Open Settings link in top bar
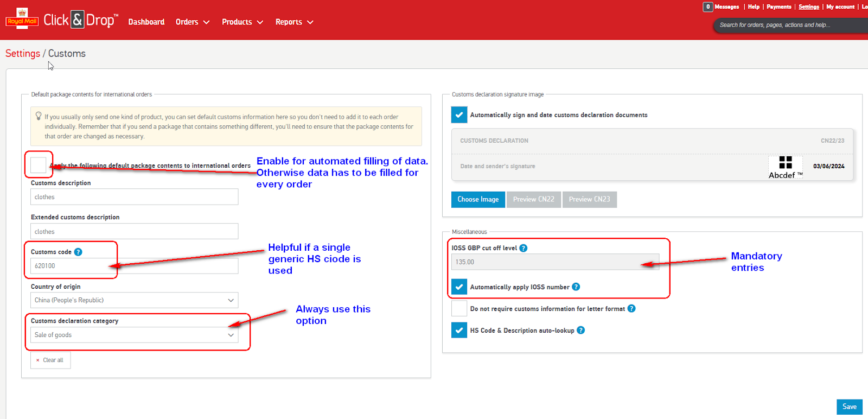This screenshot has height=419, width=868. click(809, 7)
